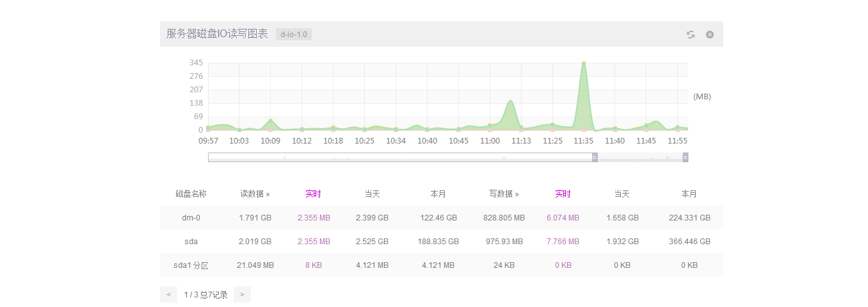868x307 pixels.
Task: Expand the 读数据 column arrow
Action: (268, 194)
